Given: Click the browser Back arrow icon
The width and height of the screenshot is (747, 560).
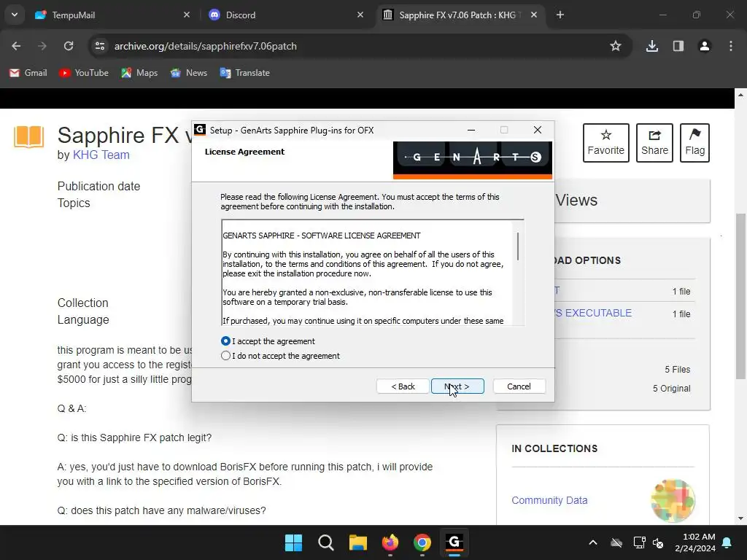Looking at the screenshot, I should click(x=16, y=46).
